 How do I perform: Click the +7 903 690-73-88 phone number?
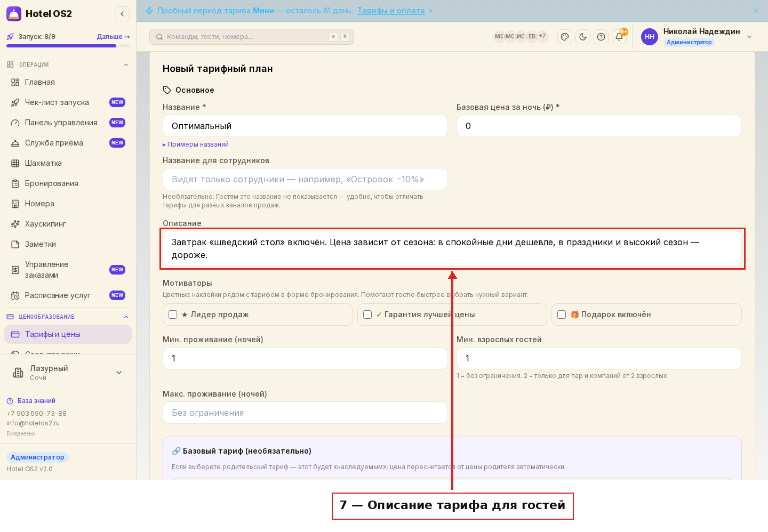[x=36, y=414]
